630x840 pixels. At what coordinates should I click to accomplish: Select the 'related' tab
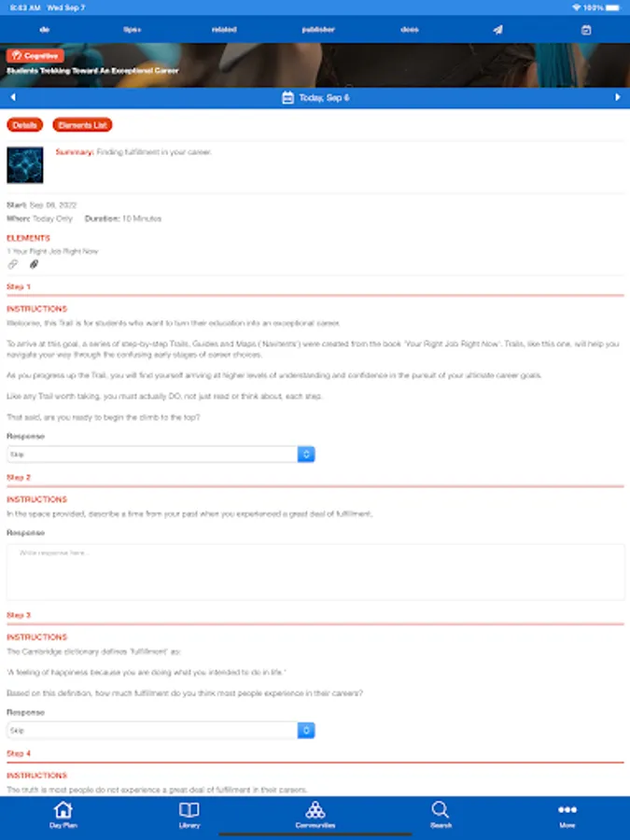[224, 30]
